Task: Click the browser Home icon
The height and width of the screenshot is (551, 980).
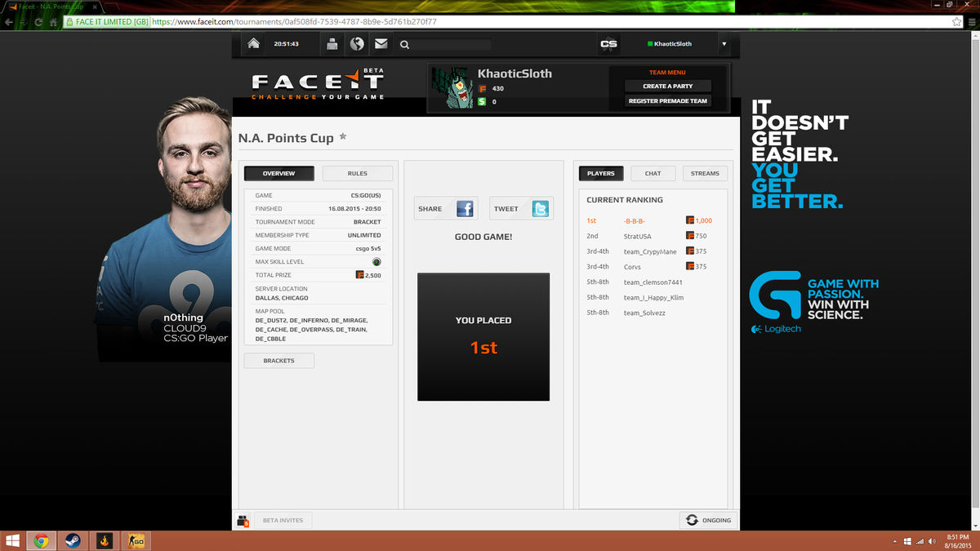Action: pyautogui.click(x=53, y=22)
